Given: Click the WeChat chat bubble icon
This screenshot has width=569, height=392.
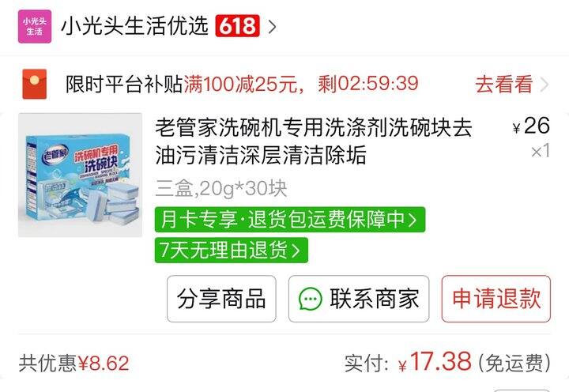Looking at the screenshot, I should [311, 299].
